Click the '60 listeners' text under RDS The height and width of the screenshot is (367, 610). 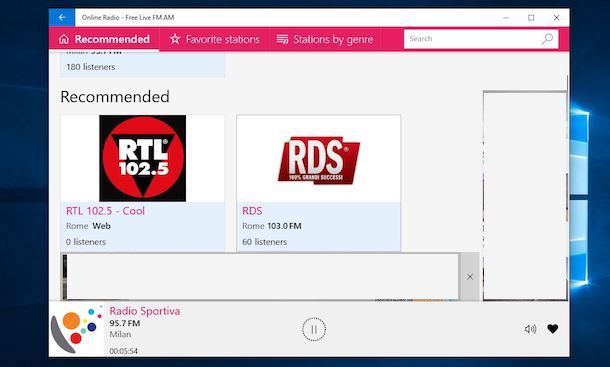point(265,242)
